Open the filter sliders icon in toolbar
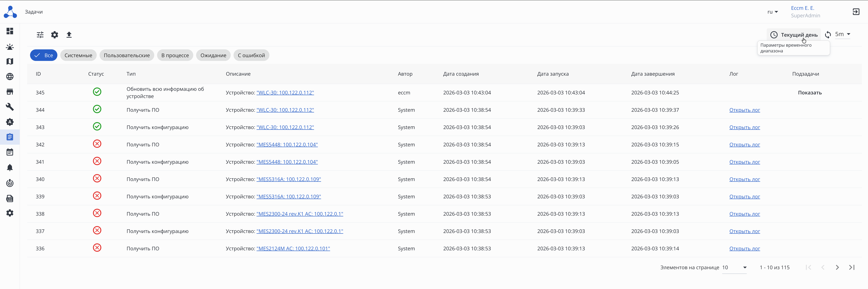Image resolution: width=868 pixels, height=289 pixels. click(40, 35)
